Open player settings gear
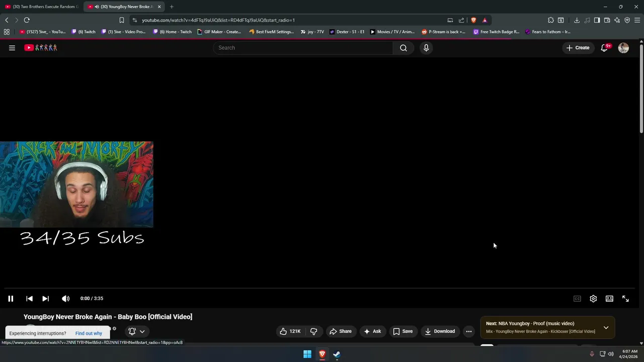This screenshot has height=362, width=644. point(593,299)
